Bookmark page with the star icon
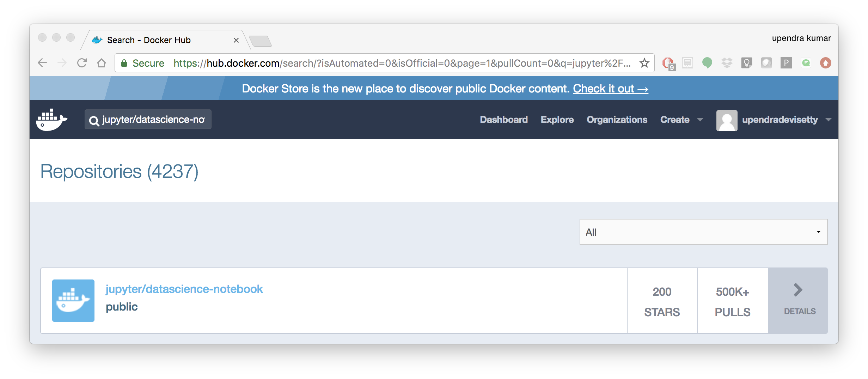 pyautogui.click(x=644, y=63)
